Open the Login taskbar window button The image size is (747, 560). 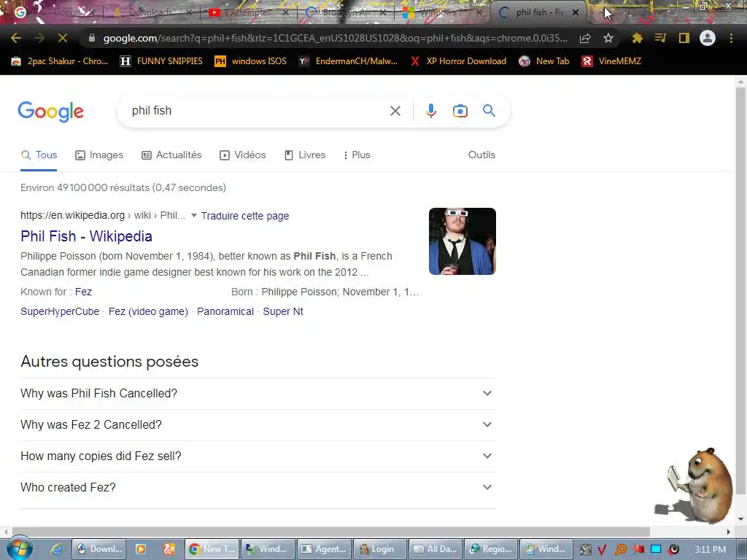click(x=380, y=549)
